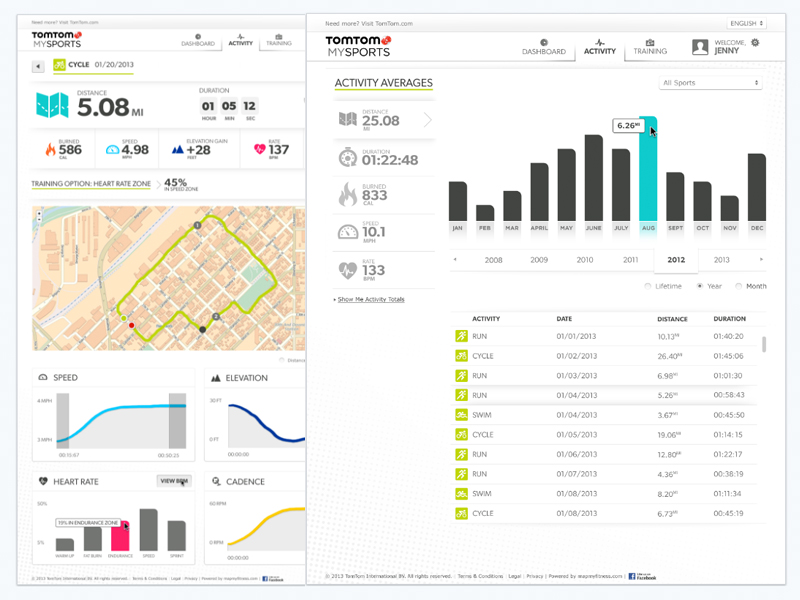Click the Heart Rate chart heading icon
Viewport: 800px width, 600px height.
(x=43, y=481)
